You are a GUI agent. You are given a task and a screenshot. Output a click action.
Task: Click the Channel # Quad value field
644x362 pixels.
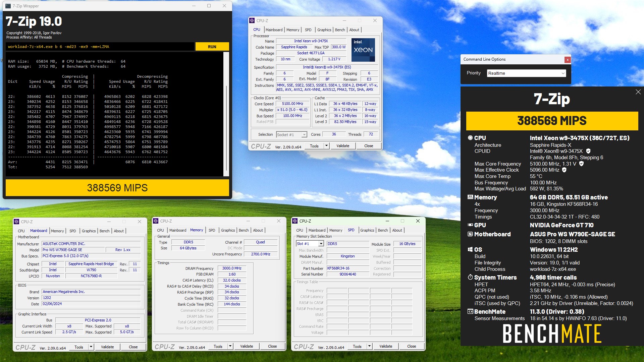click(x=260, y=242)
